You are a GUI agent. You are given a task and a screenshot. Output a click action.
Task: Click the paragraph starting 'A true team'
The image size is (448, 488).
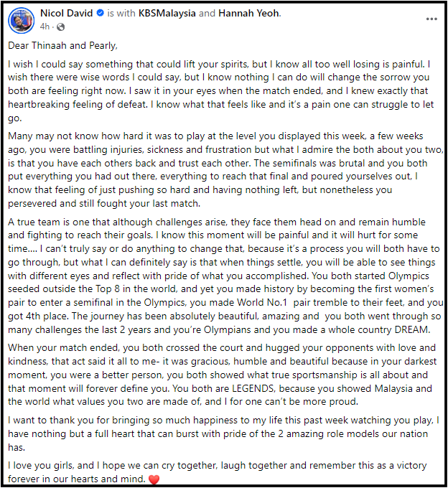(x=225, y=276)
